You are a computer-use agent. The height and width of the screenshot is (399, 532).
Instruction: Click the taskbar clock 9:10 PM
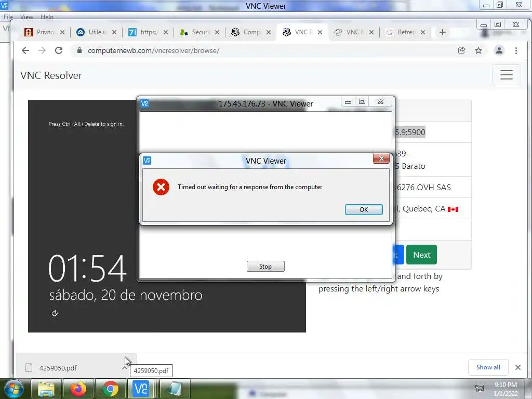(x=506, y=389)
